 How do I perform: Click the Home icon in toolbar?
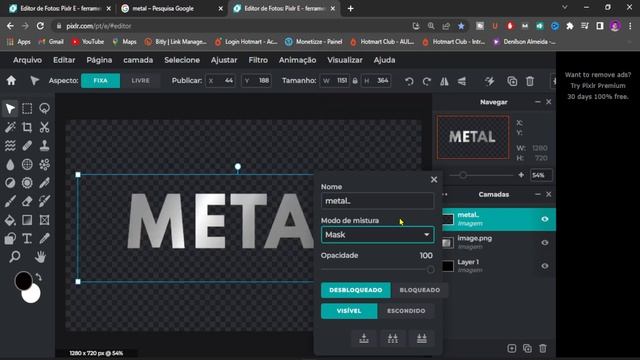(x=11, y=81)
